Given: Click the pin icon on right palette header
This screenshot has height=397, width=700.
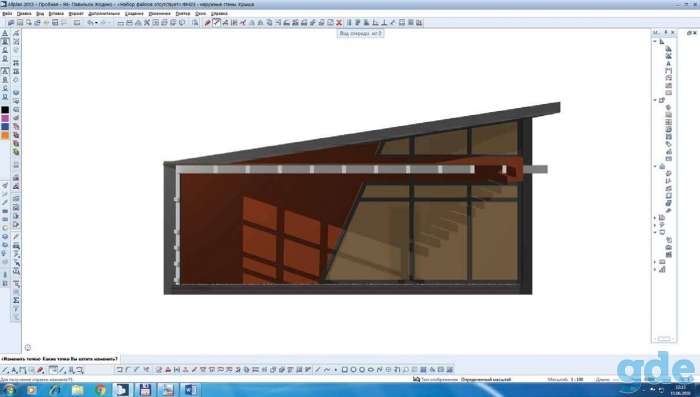Looking at the screenshot, I should [x=665, y=33].
